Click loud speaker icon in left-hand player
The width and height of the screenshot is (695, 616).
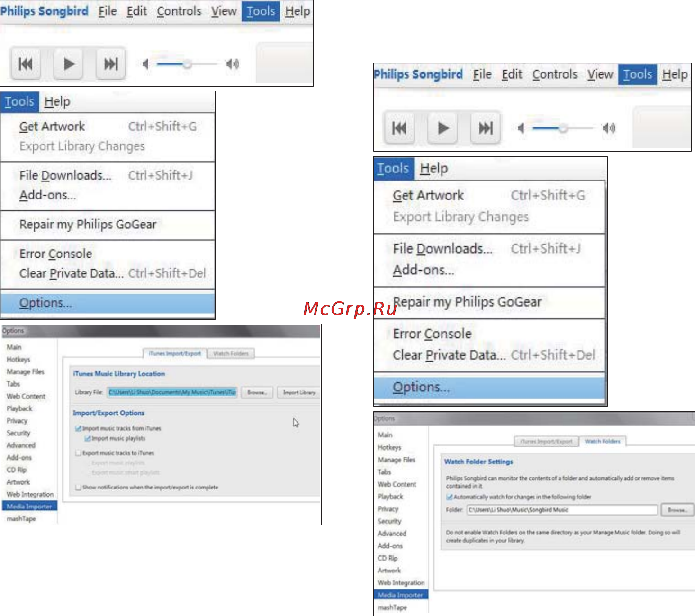point(232,63)
